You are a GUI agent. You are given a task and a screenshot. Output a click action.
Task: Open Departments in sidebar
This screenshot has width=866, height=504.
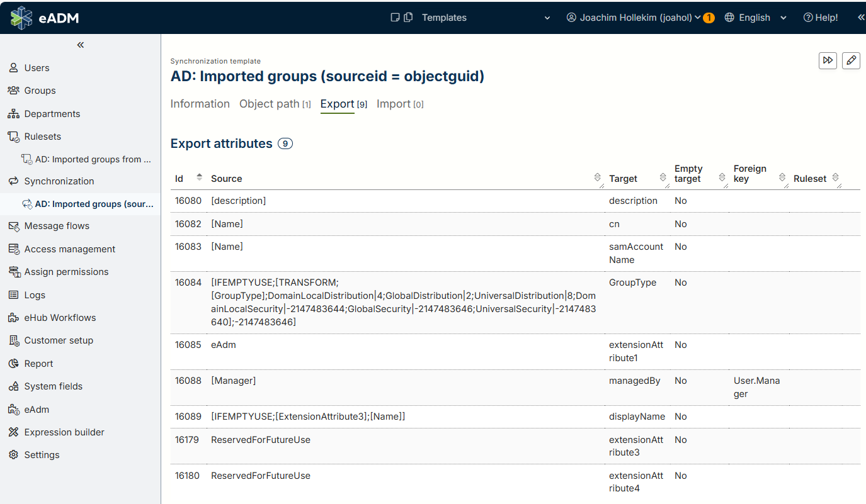click(52, 114)
